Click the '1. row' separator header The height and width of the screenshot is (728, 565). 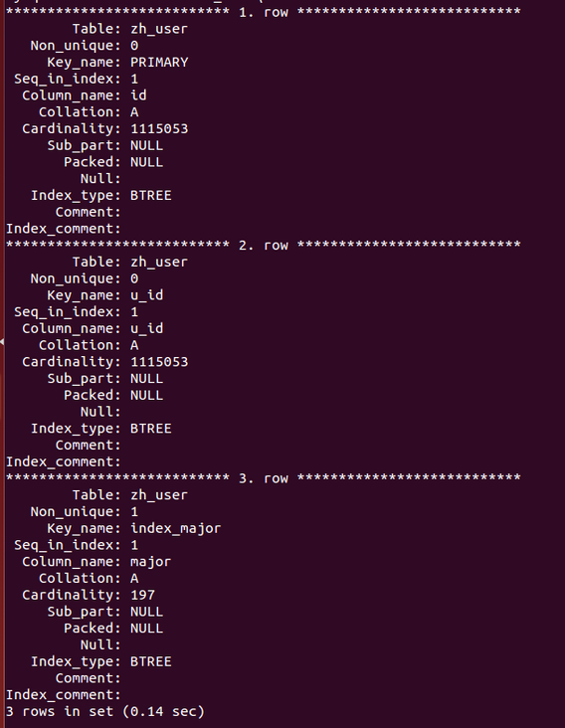point(264,13)
